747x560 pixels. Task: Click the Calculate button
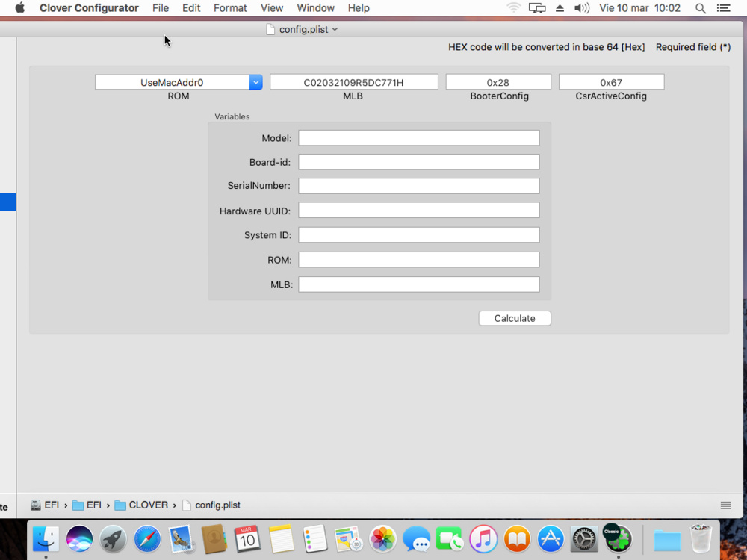[x=515, y=318]
